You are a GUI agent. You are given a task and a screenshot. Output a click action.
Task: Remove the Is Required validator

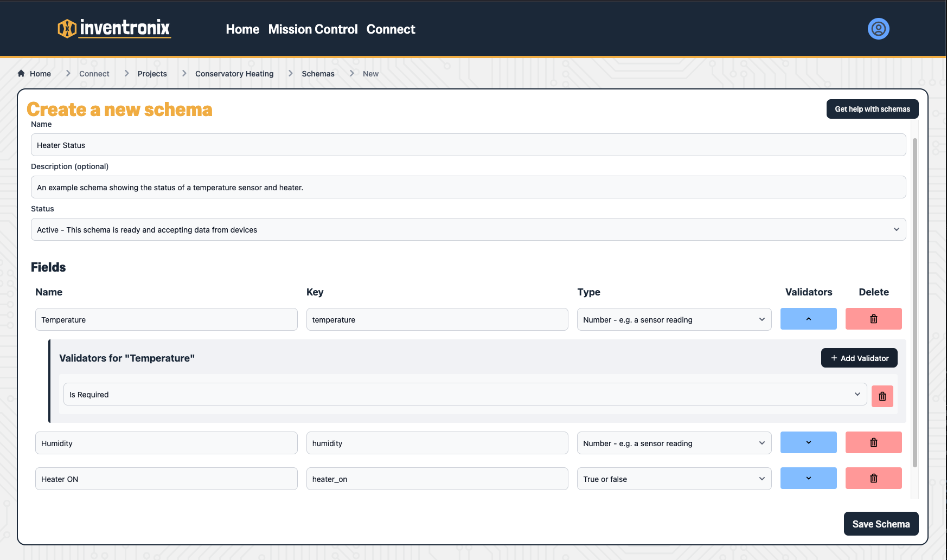click(x=882, y=396)
